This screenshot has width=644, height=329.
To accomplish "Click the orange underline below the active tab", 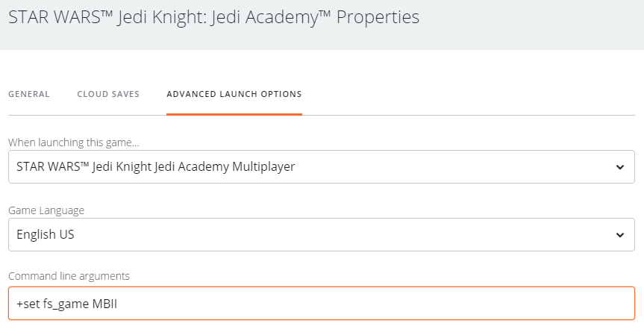I will (234, 114).
